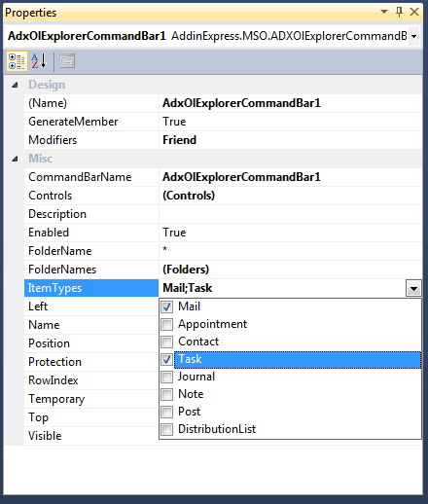Uncheck the Task item type
428x504 pixels.
point(167,359)
